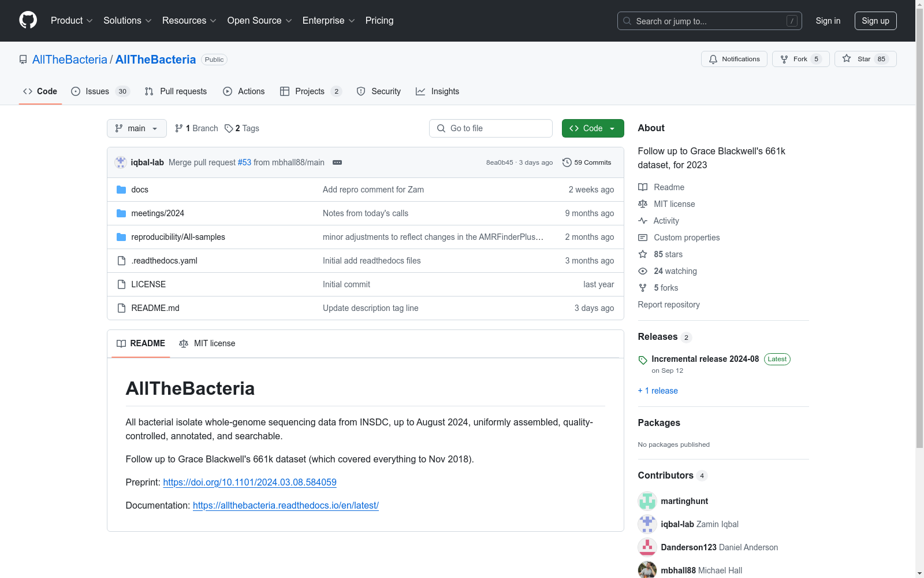Click the star icon beside 85 stars

(643, 254)
